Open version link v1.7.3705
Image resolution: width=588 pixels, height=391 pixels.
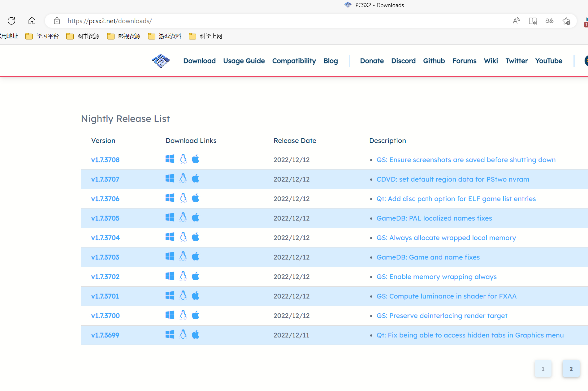click(105, 218)
